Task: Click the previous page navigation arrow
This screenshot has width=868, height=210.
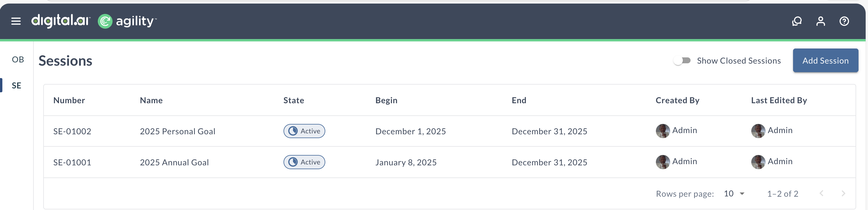Action: pyautogui.click(x=821, y=193)
